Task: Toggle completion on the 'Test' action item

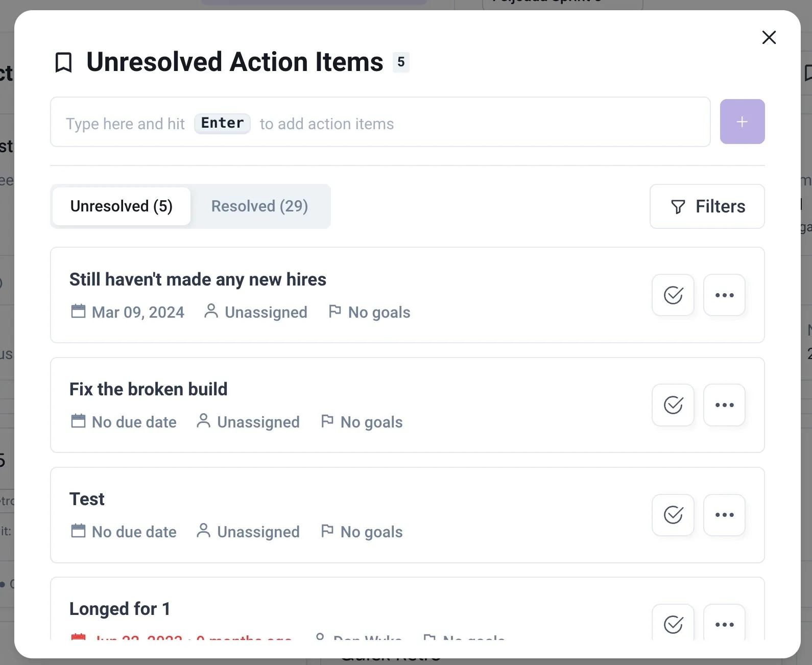Action: [x=673, y=515]
